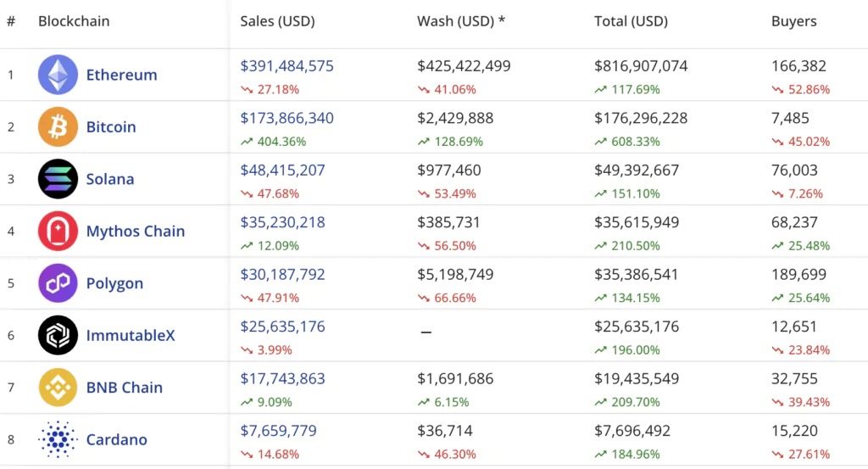The image size is (868, 469).
Task: Click the # rank column header
Action: tap(11, 21)
